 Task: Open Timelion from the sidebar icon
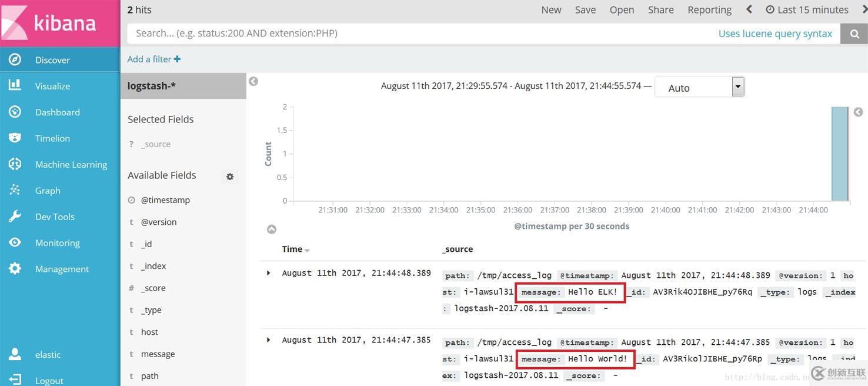click(15, 138)
